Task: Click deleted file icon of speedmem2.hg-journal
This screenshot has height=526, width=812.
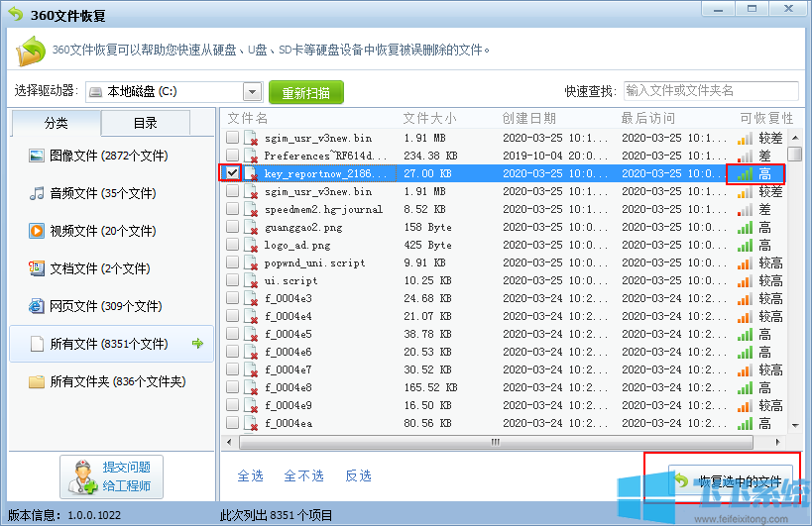Action: pyautogui.click(x=251, y=209)
